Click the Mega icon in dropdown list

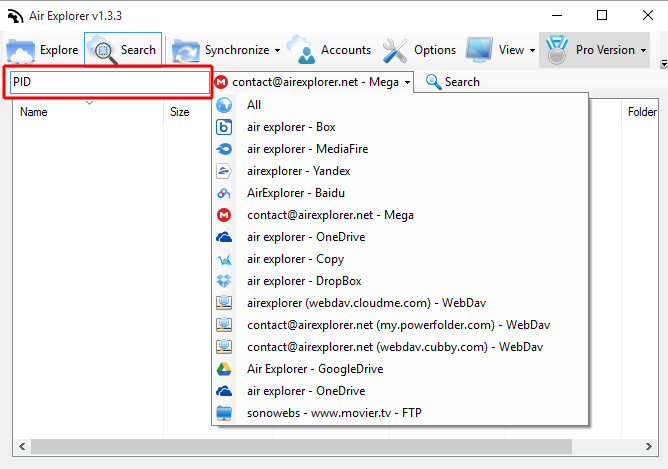click(x=224, y=215)
